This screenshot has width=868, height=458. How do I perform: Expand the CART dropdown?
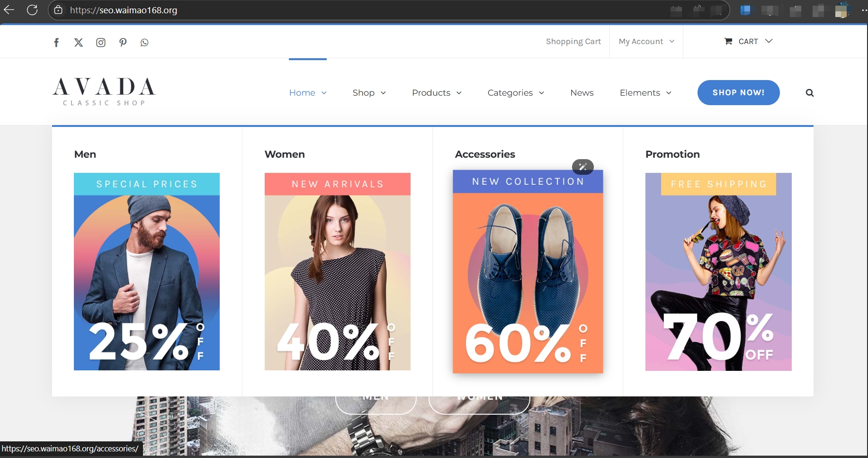pyautogui.click(x=769, y=41)
